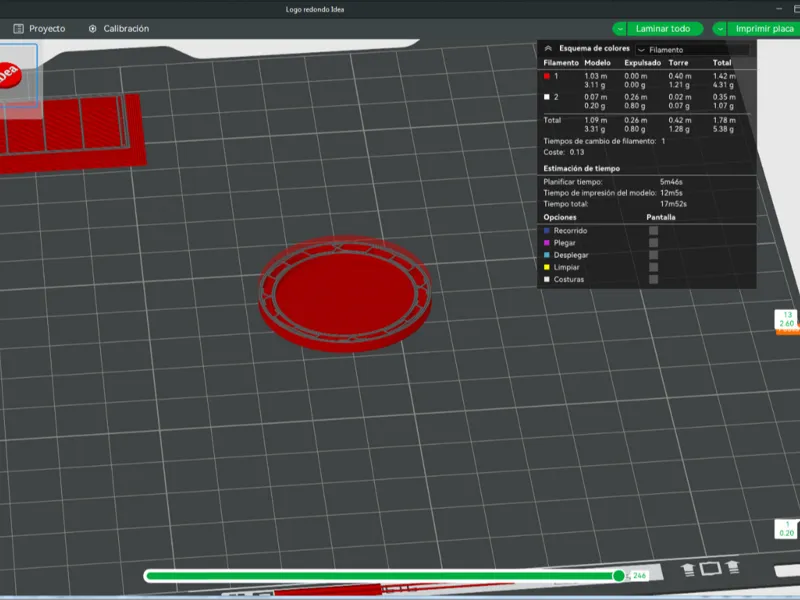The height and width of the screenshot is (600, 800).
Task: Click the arrow icon right of rectangle icon
Action: coord(732,566)
